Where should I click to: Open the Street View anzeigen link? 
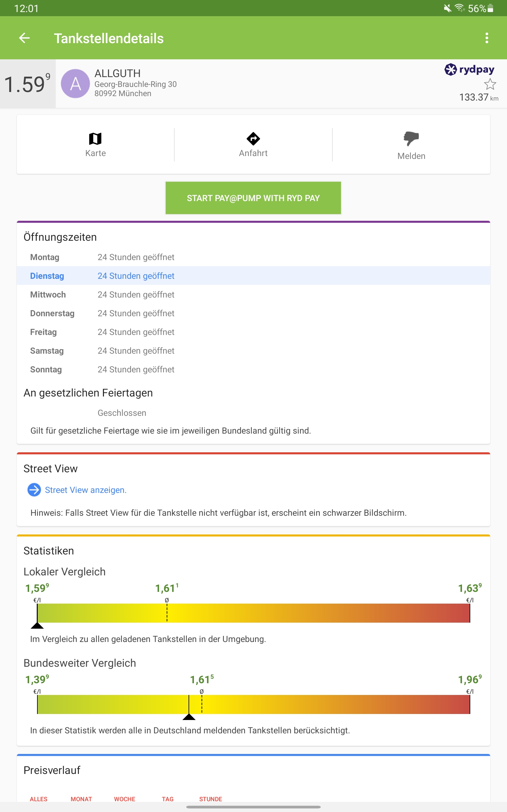[x=86, y=490]
